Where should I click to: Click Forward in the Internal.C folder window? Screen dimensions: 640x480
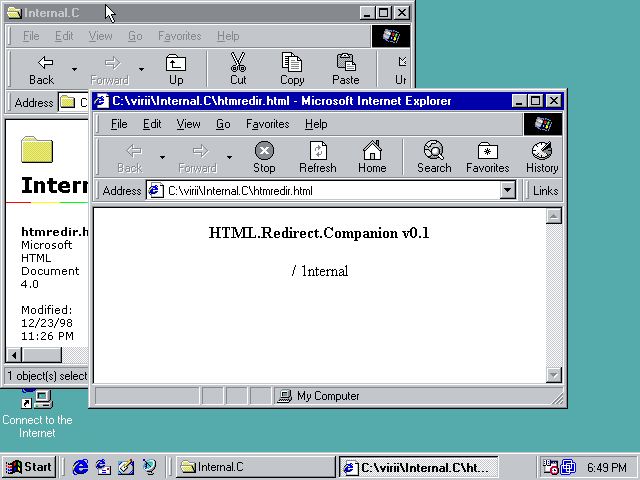pyautogui.click(x=109, y=69)
